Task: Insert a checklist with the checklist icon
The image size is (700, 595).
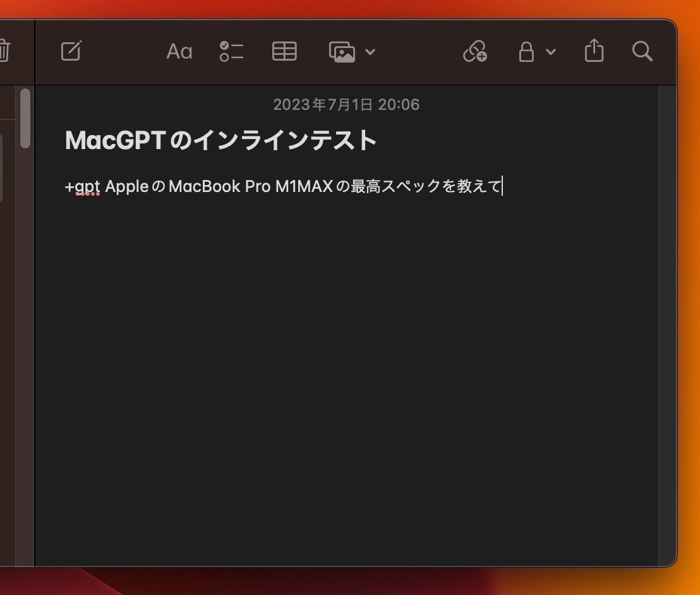Action: pyautogui.click(x=232, y=51)
